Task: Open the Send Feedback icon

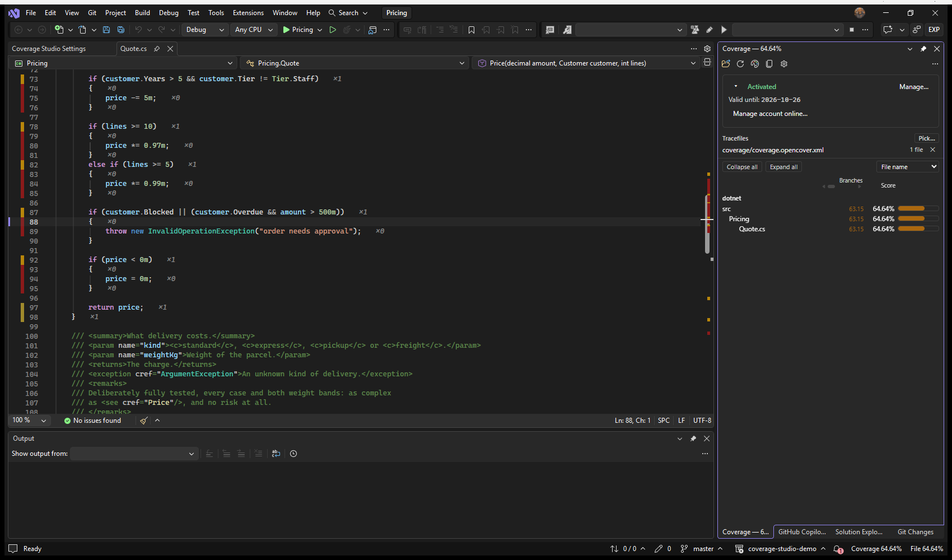Action: point(917,30)
